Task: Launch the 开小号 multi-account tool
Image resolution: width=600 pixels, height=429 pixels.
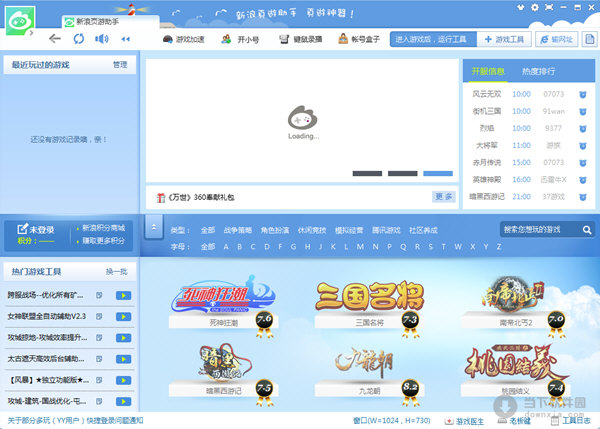Action: [240, 39]
